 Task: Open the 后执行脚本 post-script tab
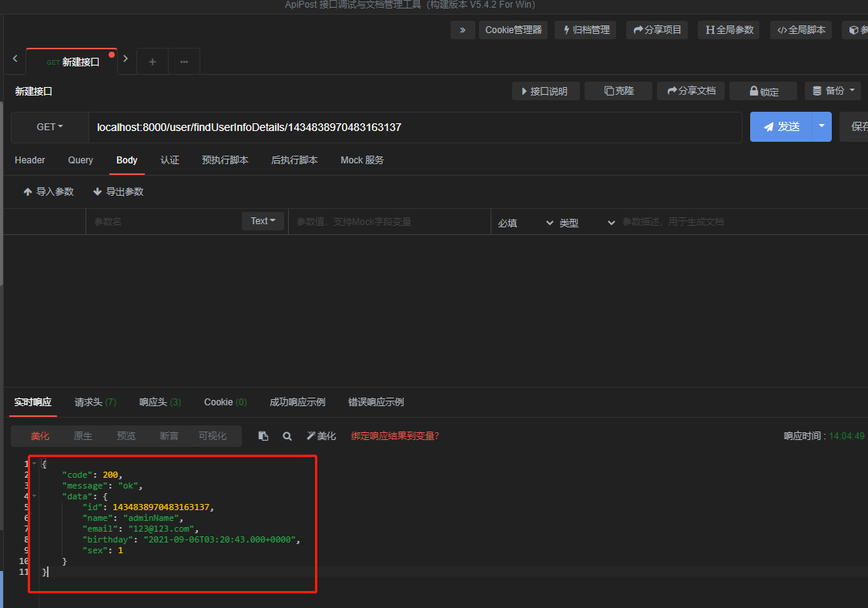click(294, 160)
